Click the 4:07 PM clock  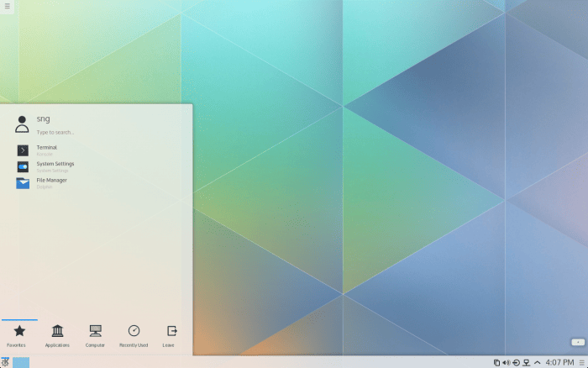coord(559,362)
